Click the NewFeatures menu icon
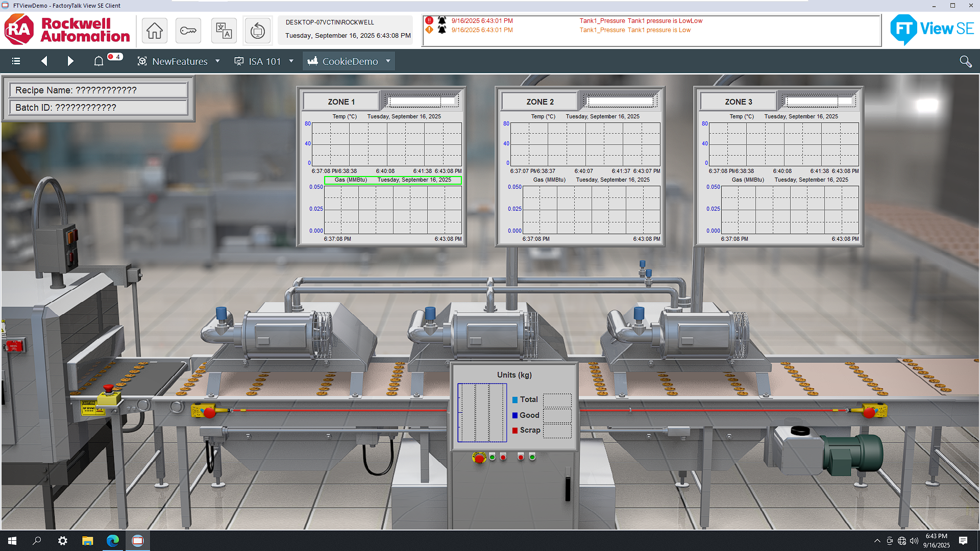The height and width of the screenshot is (551, 980). tap(142, 61)
